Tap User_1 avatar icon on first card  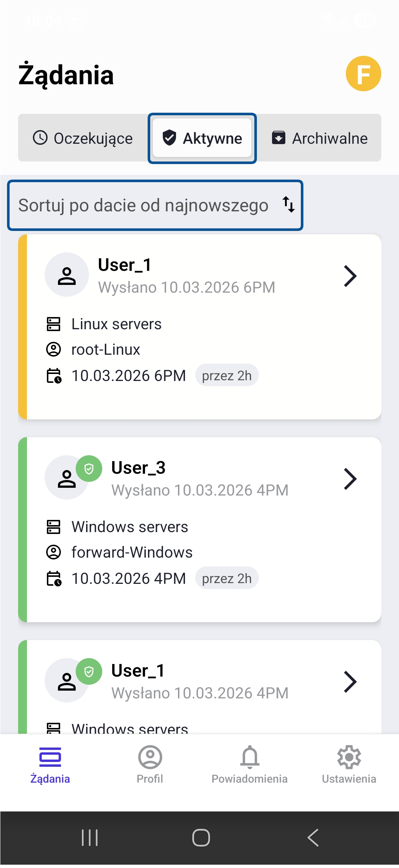[67, 275]
